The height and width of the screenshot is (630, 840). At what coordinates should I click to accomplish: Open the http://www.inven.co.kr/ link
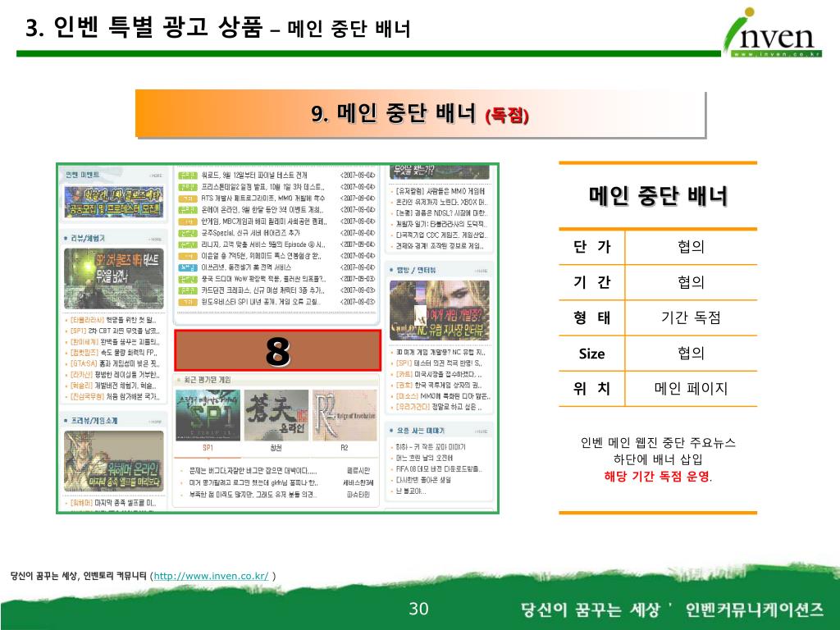(211, 576)
